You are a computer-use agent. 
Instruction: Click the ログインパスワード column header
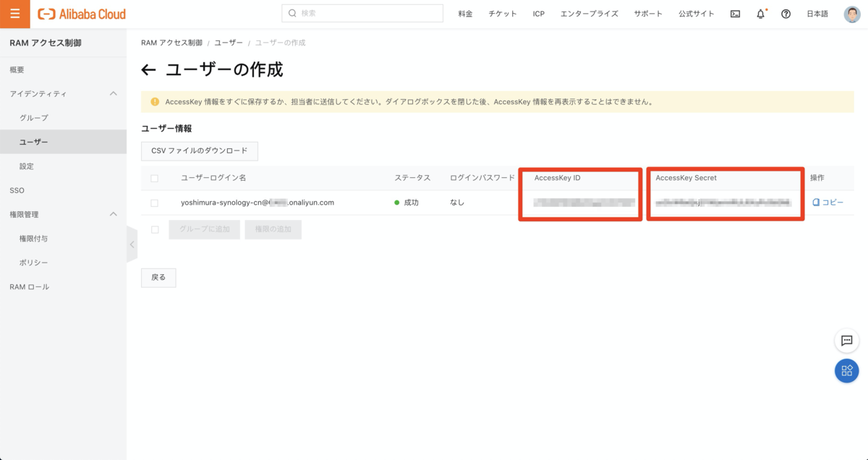tap(482, 178)
